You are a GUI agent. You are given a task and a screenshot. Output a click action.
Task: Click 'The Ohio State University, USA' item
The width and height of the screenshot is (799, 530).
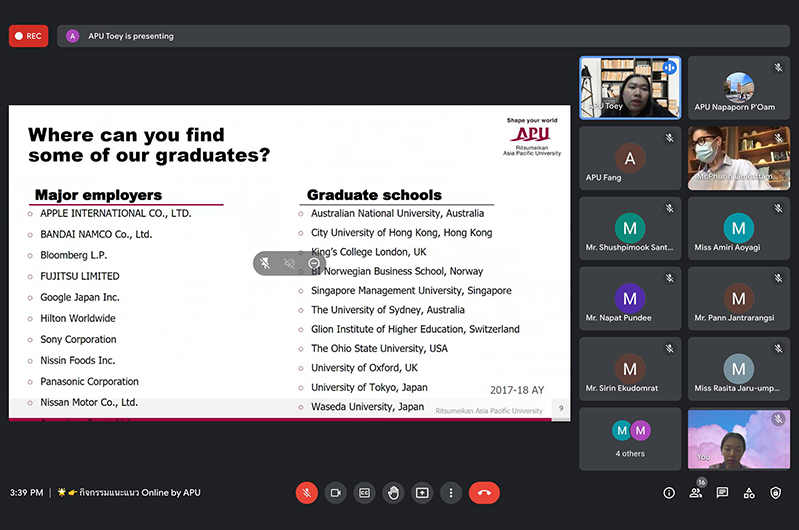(379, 348)
